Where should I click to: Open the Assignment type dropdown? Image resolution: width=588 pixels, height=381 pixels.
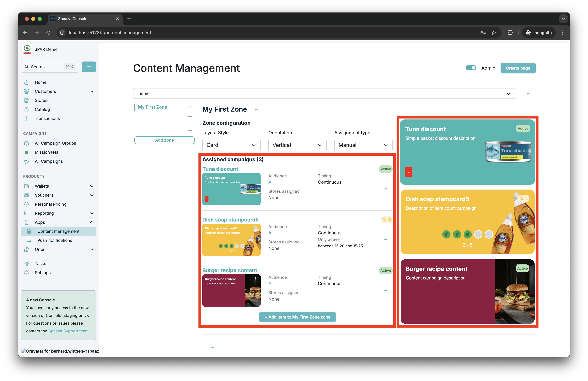363,145
